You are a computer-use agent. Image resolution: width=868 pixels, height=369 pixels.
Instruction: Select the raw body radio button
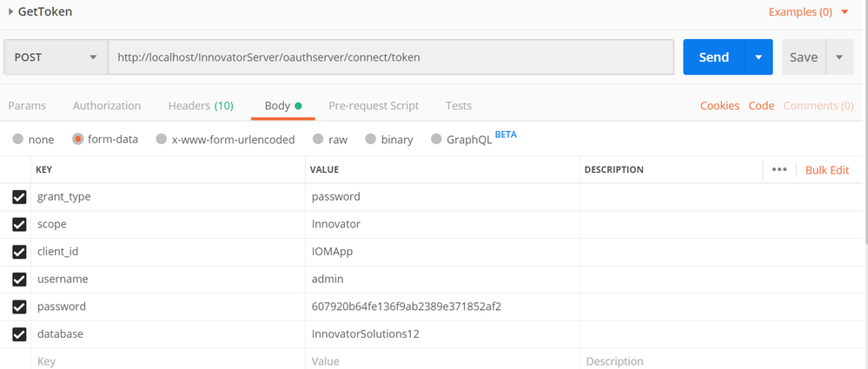(318, 139)
